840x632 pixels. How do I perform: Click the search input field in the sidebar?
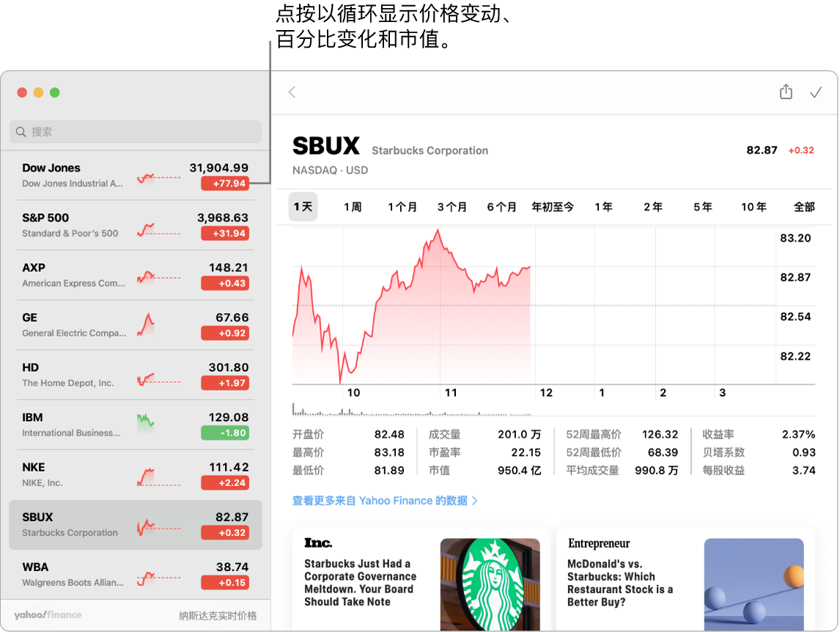tap(136, 131)
